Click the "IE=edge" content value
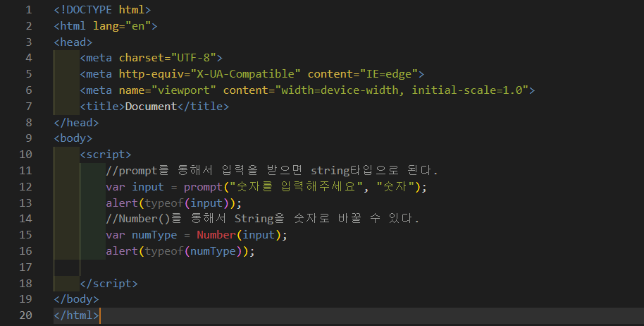644x326 pixels. pyautogui.click(x=389, y=74)
